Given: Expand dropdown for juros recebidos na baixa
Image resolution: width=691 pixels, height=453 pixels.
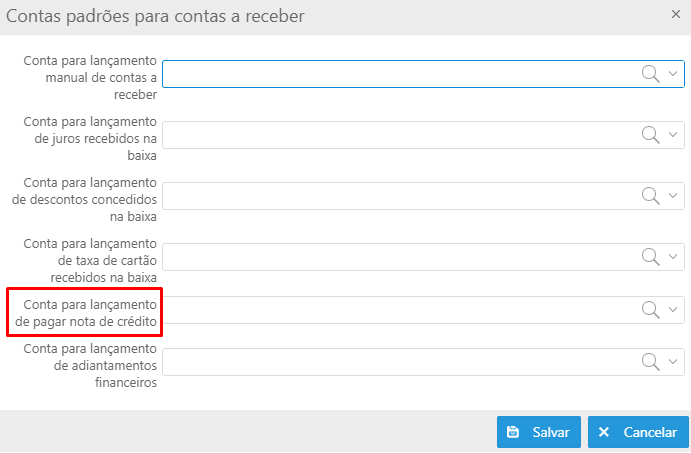Looking at the screenshot, I should click(x=673, y=134).
